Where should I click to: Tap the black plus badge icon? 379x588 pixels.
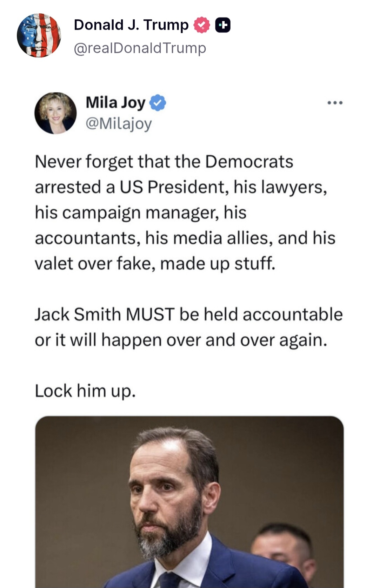pyautogui.click(x=223, y=25)
